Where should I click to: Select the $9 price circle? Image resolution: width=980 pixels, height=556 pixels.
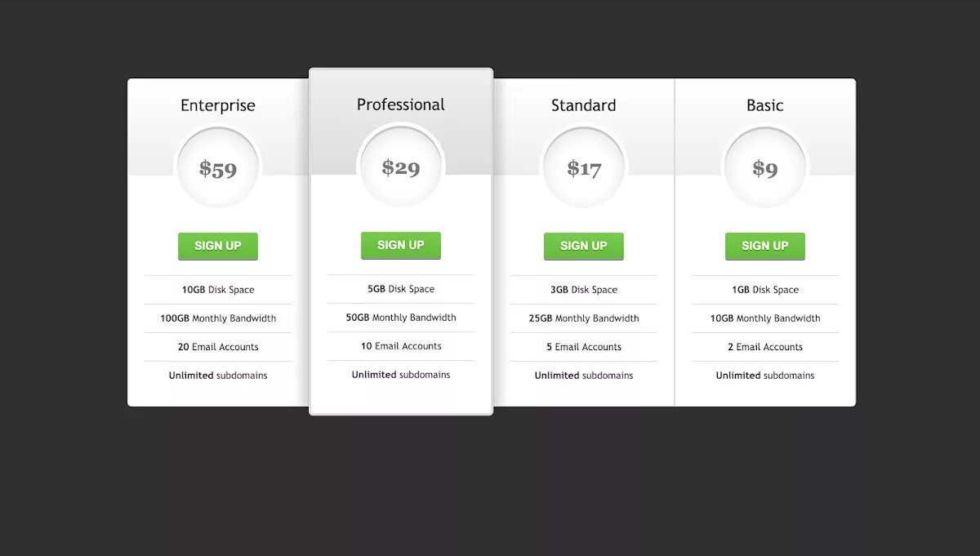point(765,169)
